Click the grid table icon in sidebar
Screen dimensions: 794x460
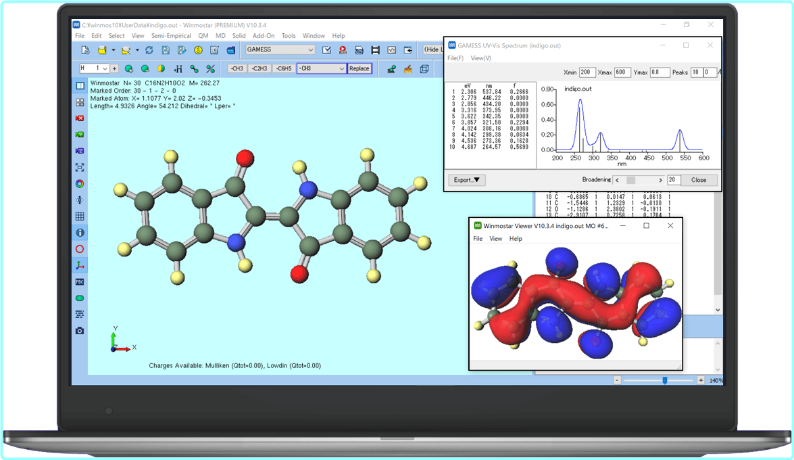(x=80, y=216)
